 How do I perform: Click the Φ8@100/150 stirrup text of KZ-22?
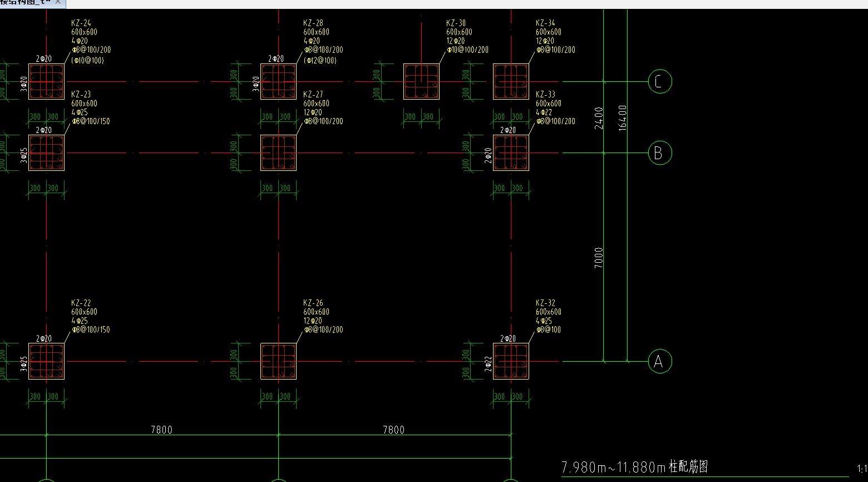coord(91,330)
